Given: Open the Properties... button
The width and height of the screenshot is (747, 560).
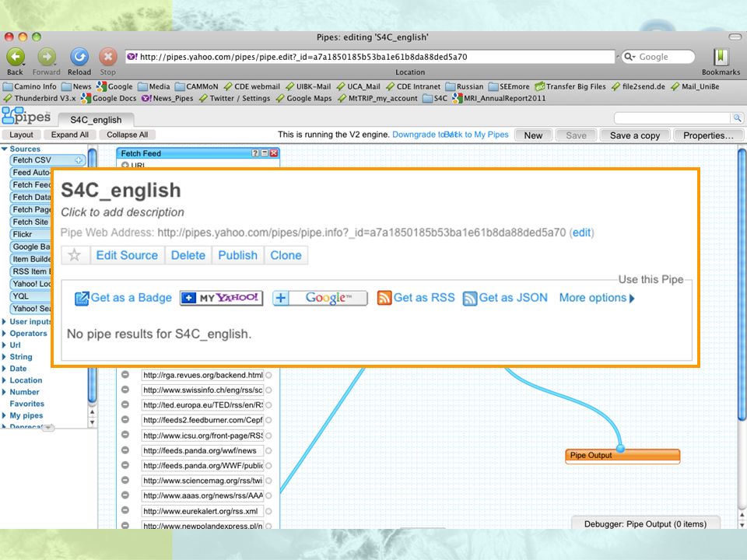Looking at the screenshot, I should tap(708, 135).
